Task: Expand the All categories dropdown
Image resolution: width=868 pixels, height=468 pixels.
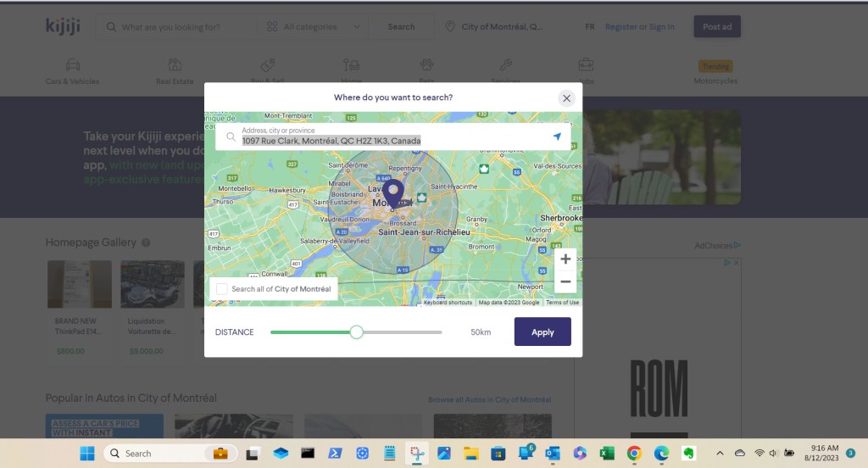Action: (x=314, y=27)
